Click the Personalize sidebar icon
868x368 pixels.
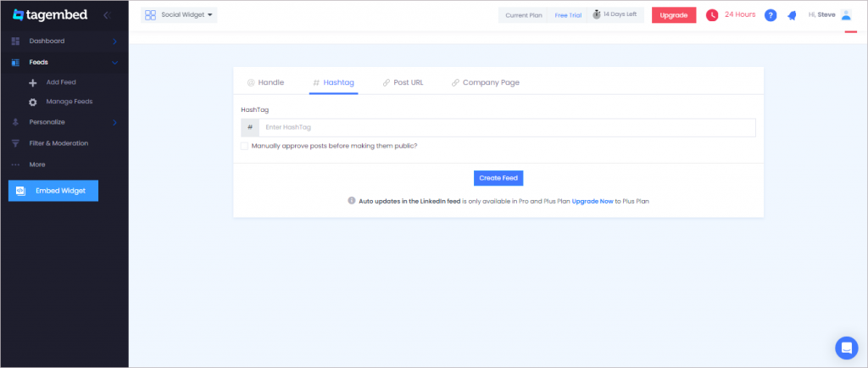[x=15, y=122]
